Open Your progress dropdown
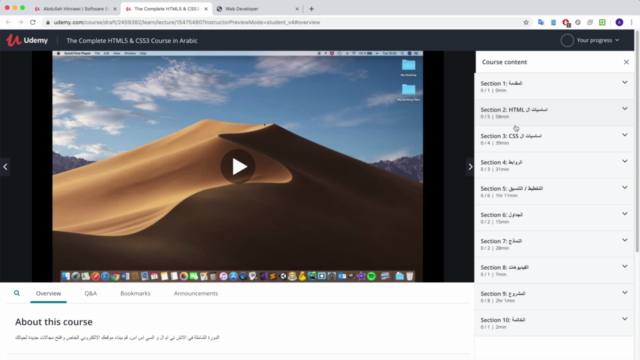Screen dimensions: 640x360 coord(598,40)
